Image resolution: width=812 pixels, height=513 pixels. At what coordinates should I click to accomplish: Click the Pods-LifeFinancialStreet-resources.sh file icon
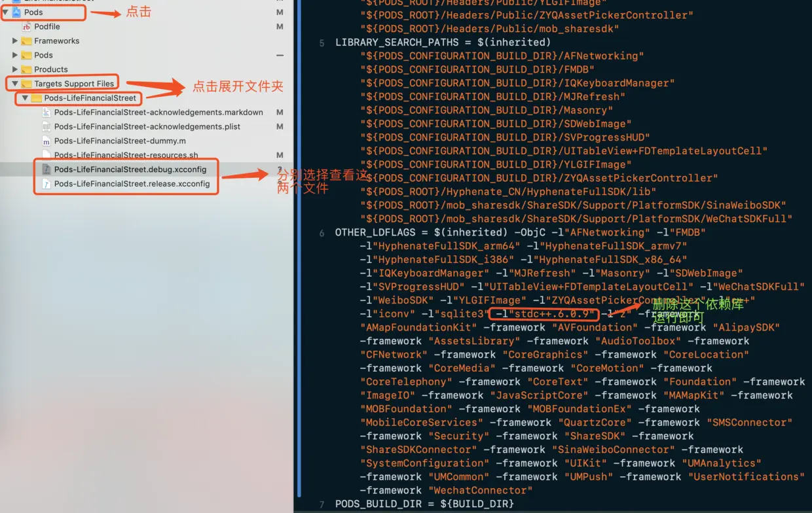[x=46, y=155]
